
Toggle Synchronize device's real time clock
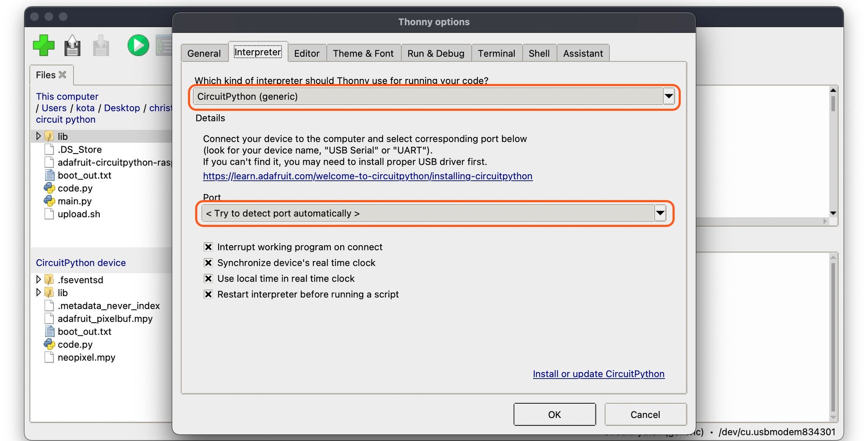coord(208,263)
